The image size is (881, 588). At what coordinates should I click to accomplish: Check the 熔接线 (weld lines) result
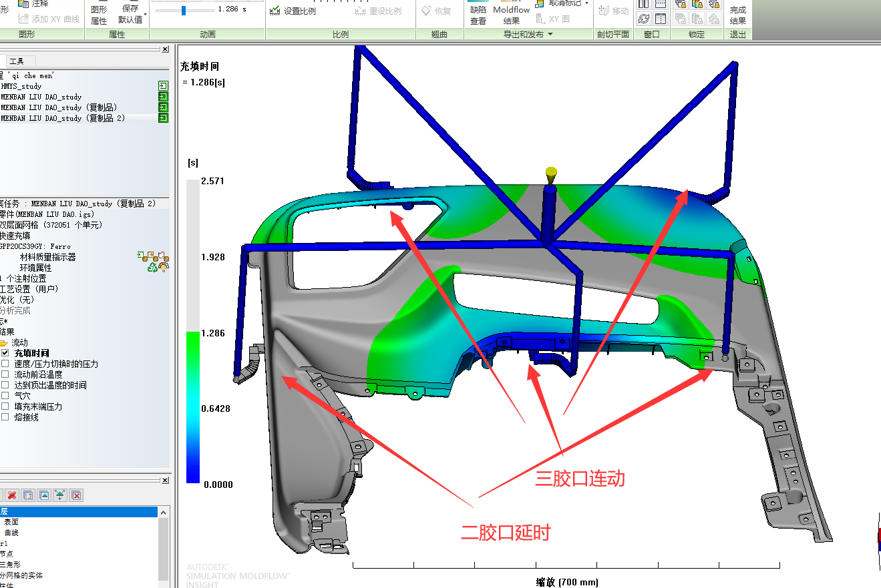pyautogui.click(x=5, y=417)
